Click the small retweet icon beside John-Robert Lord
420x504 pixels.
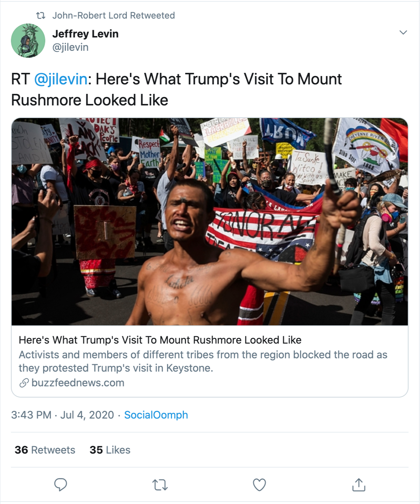(41, 15)
